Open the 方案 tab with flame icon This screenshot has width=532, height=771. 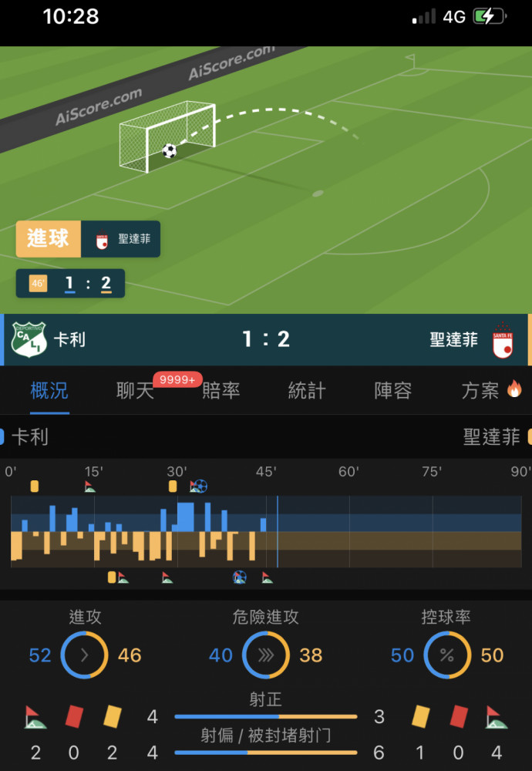coord(491,390)
